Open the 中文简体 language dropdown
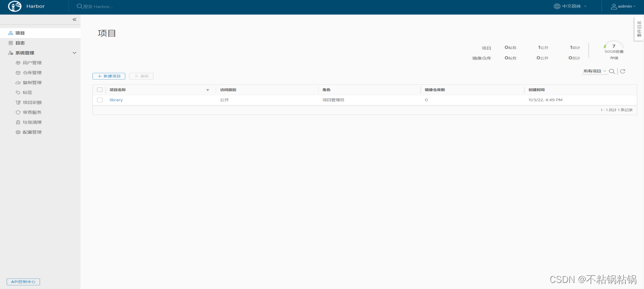The image size is (644, 289). (570, 7)
